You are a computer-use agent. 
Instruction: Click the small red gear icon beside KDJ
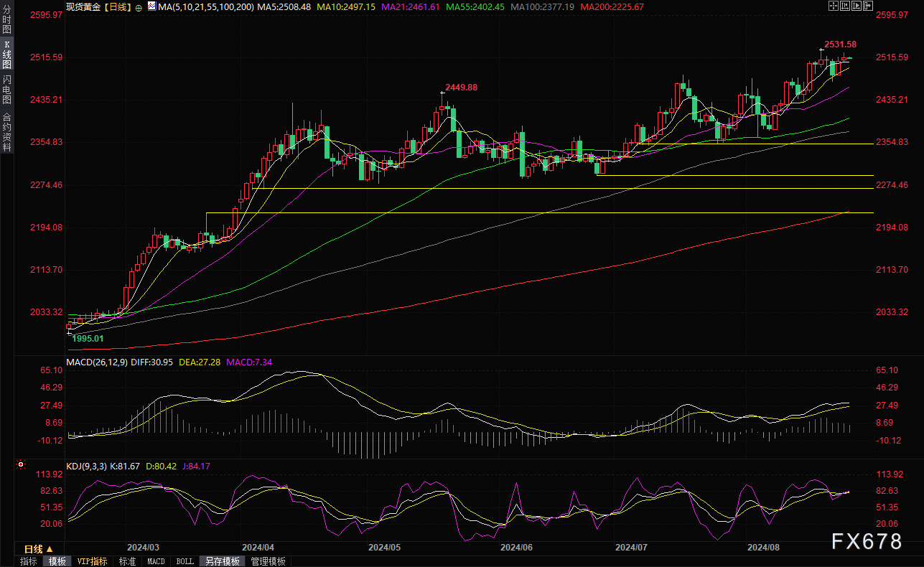click(x=19, y=466)
